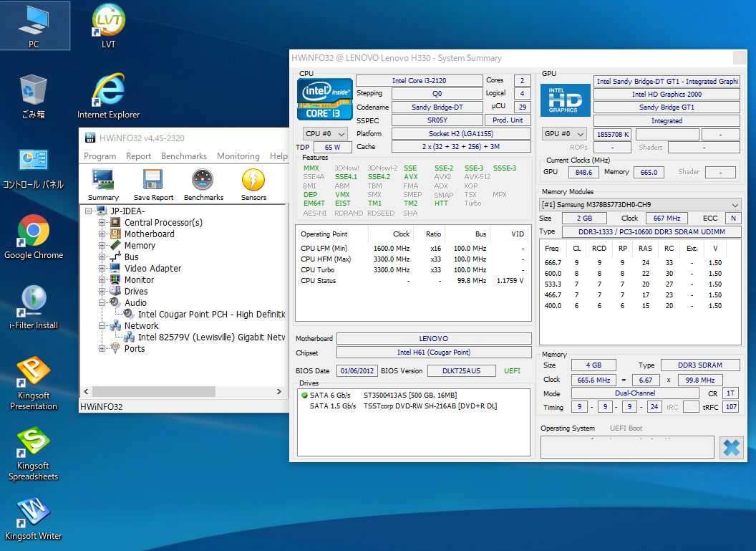Image resolution: width=756 pixels, height=551 pixels.
Task: Collapse the Network tree node
Action: [102, 326]
